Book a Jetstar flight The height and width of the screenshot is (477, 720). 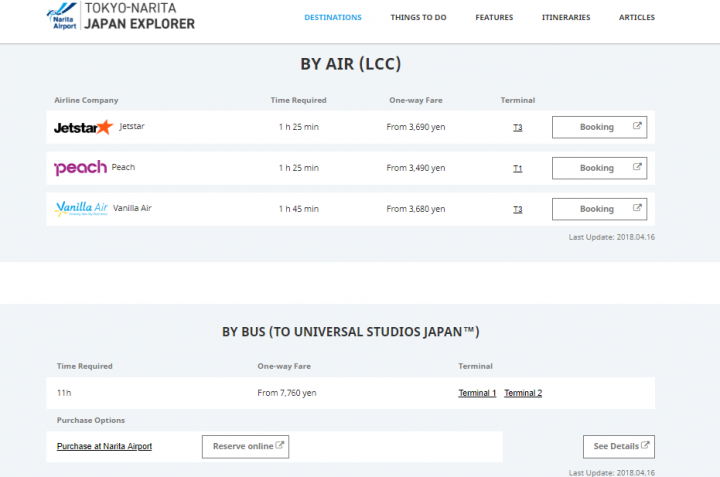pos(599,127)
